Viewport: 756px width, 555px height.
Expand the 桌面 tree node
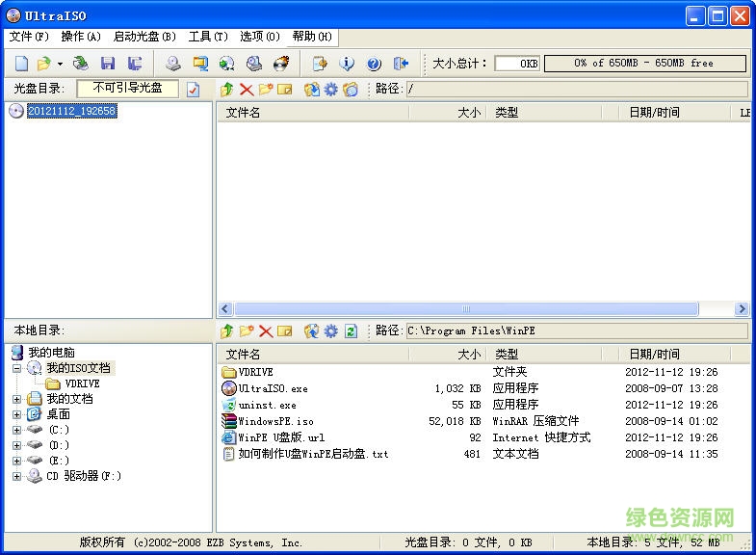point(16,414)
